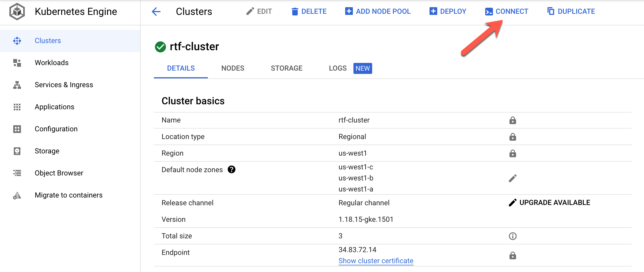The height and width of the screenshot is (272, 644).
Task: Switch to the STORAGE tab in cluster view
Action: click(287, 68)
